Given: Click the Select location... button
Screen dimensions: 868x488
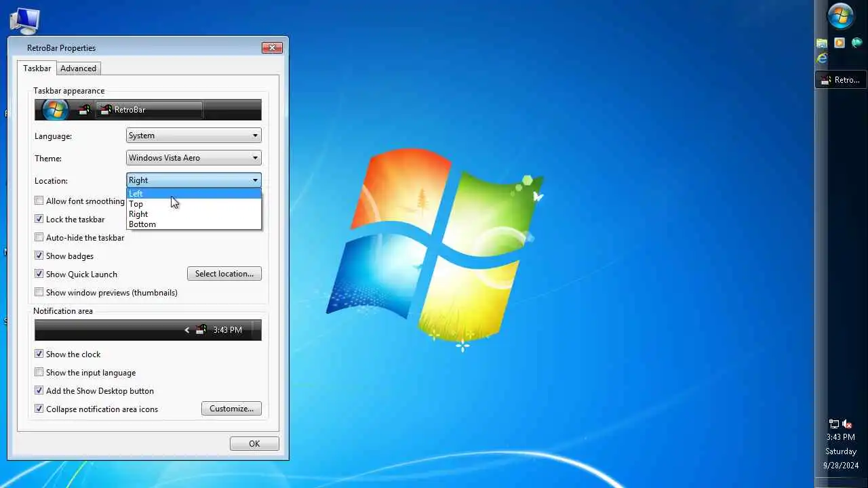Looking at the screenshot, I should [224, 274].
